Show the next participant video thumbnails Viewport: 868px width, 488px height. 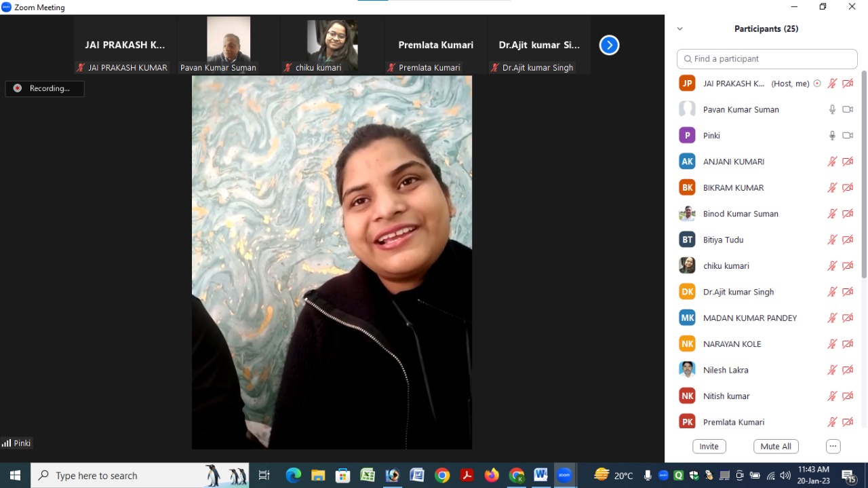[x=609, y=45]
